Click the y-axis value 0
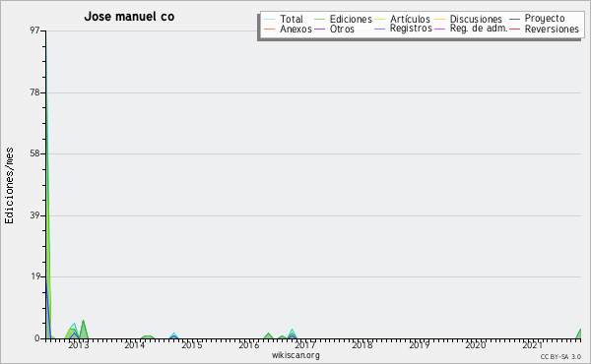 point(37,338)
